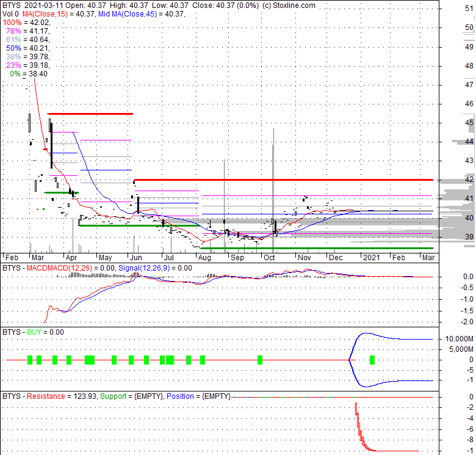Click the long green 38.40 support line at bottom
Image resolution: width=476 pixels, height=455 pixels.
pyautogui.click(x=317, y=248)
